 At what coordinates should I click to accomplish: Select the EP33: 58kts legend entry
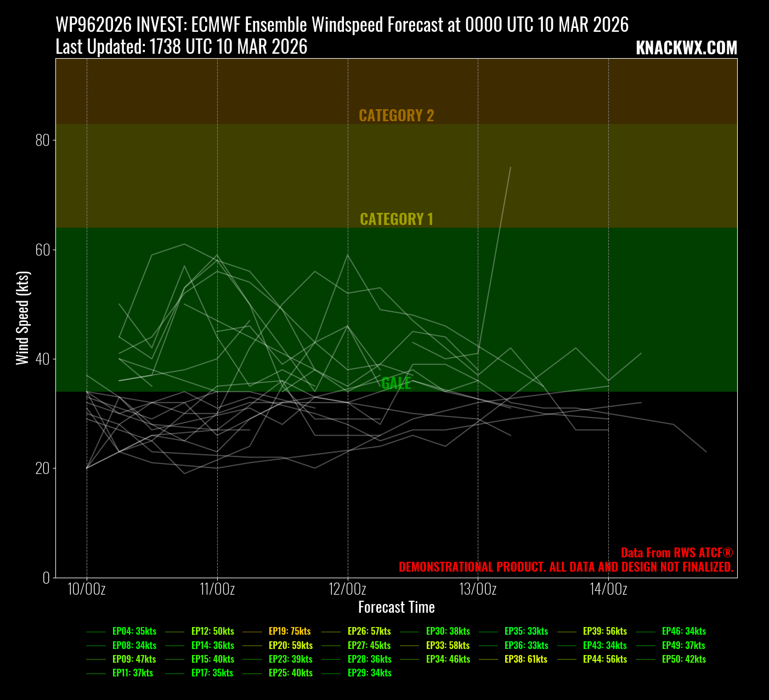[x=448, y=646]
